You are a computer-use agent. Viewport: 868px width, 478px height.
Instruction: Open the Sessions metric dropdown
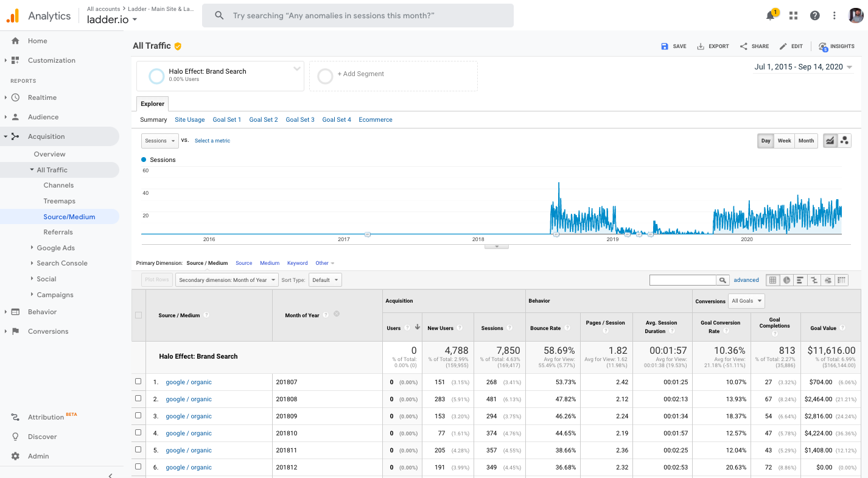[160, 141]
